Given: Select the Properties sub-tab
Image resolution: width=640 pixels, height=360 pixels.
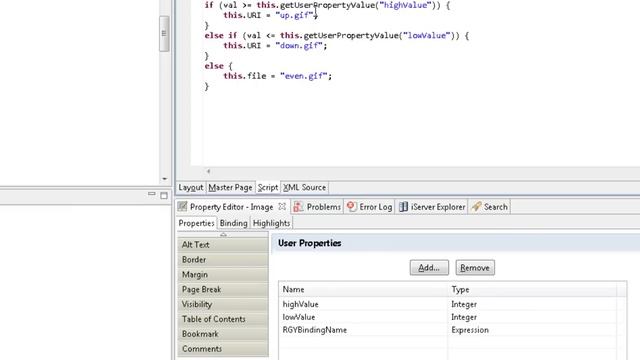Looking at the screenshot, I should (x=196, y=223).
